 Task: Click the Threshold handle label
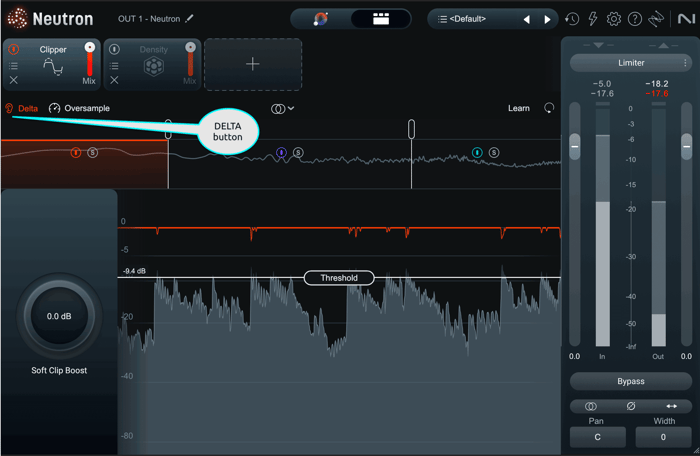[339, 278]
